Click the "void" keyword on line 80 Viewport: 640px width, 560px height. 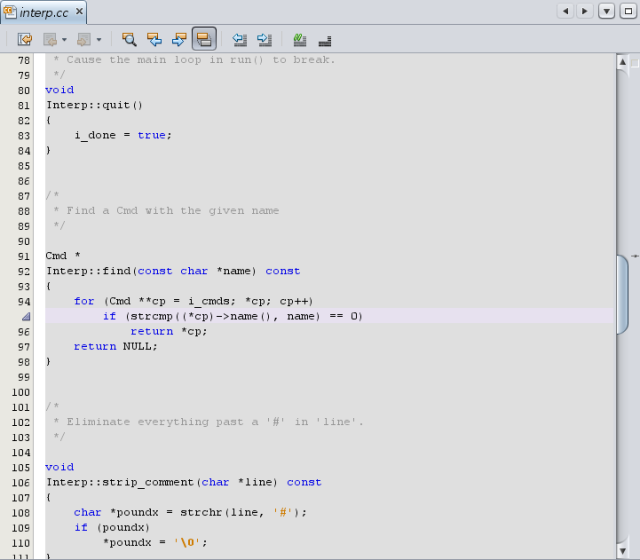pyautogui.click(x=60, y=90)
